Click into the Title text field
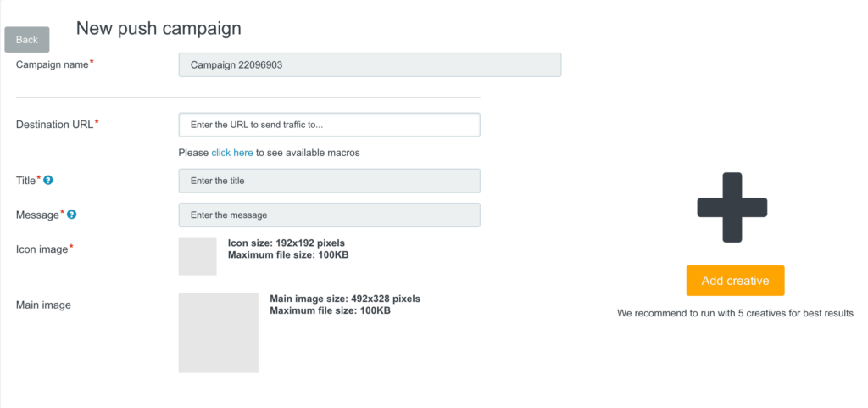This screenshot has height=408, width=868. [330, 181]
